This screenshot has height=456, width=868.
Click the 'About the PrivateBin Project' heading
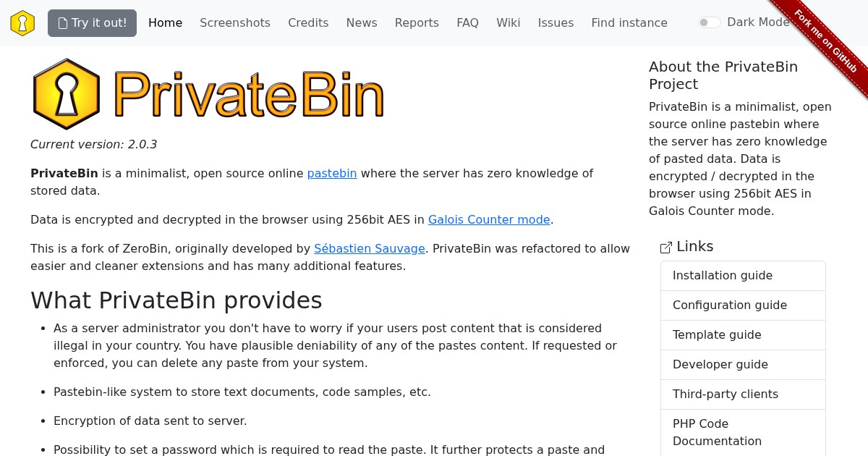click(723, 75)
